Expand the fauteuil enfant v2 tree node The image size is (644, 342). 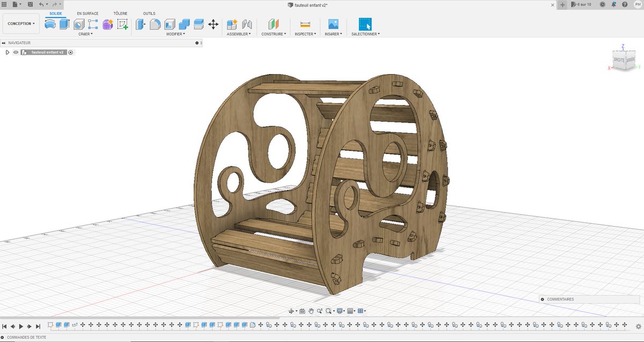(x=7, y=52)
